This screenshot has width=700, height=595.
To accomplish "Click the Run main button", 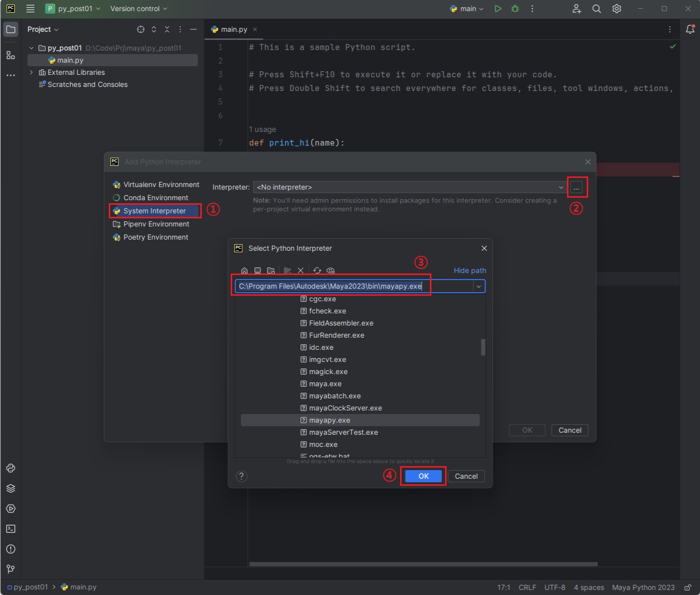I will click(x=498, y=9).
